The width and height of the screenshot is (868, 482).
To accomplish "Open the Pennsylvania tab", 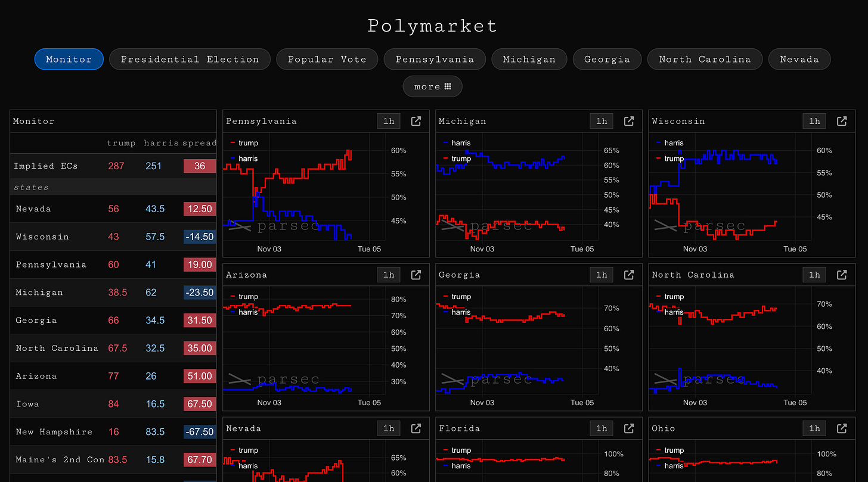I will tap(435, 59).
